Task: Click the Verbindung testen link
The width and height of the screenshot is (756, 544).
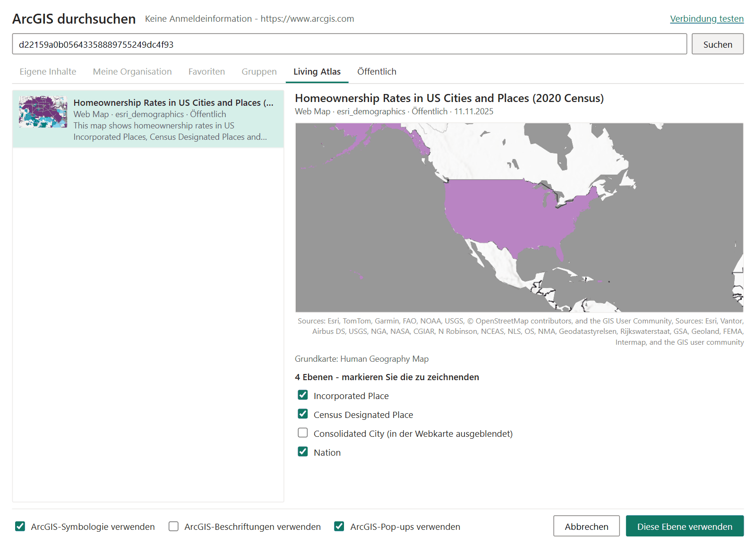Action: click(x=707, y=19)
